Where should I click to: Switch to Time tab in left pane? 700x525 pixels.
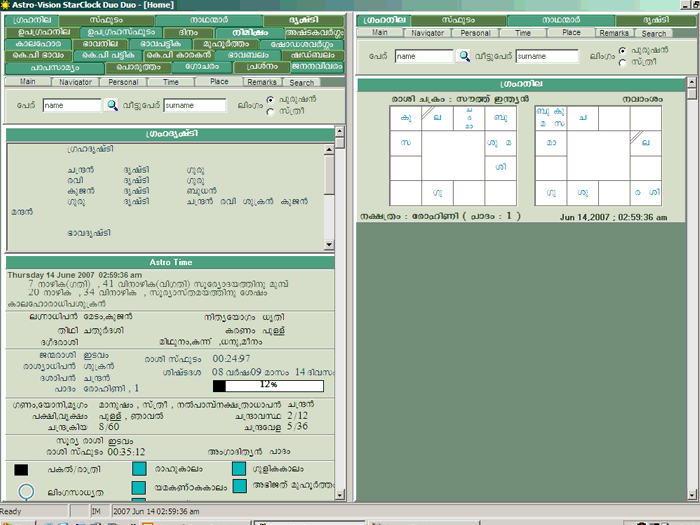pyautogui.click(x=171, y=82)
